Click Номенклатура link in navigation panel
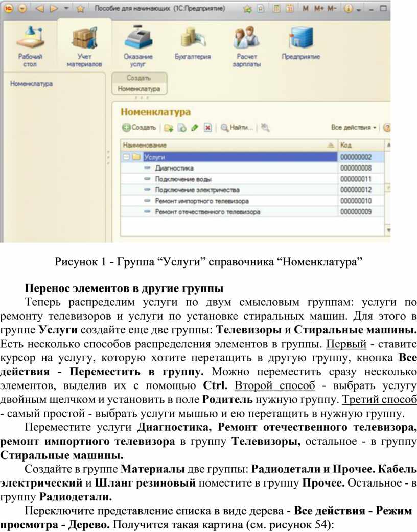 coord(31,83)
